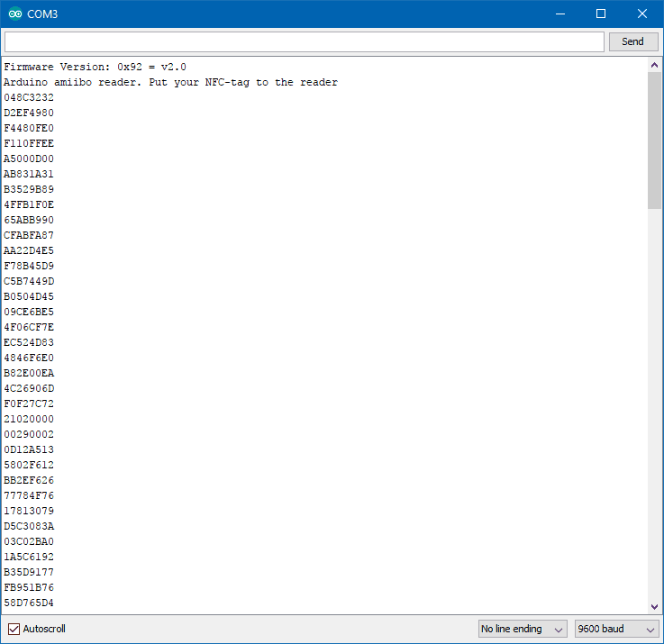Screen dimensions: 664x644
Task: Toggle the Autoscroll checkbox
Action: (x=14, y=629)
